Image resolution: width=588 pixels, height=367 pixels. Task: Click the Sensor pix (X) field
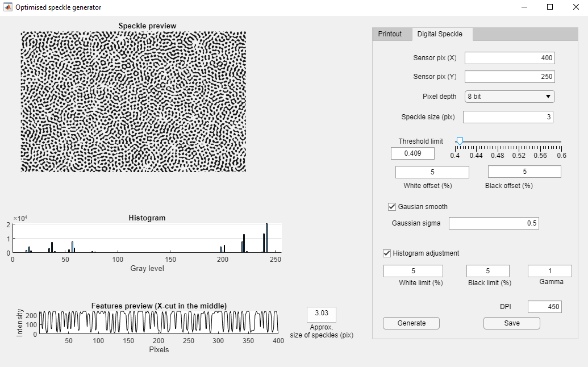click(x=510, y=58)
